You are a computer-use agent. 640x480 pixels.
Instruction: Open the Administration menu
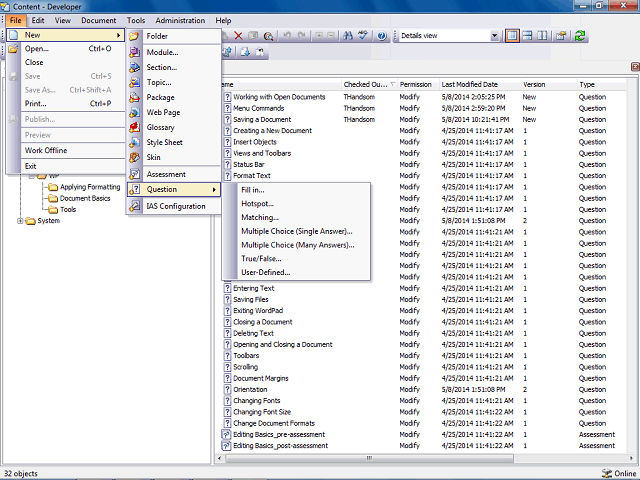180,20
